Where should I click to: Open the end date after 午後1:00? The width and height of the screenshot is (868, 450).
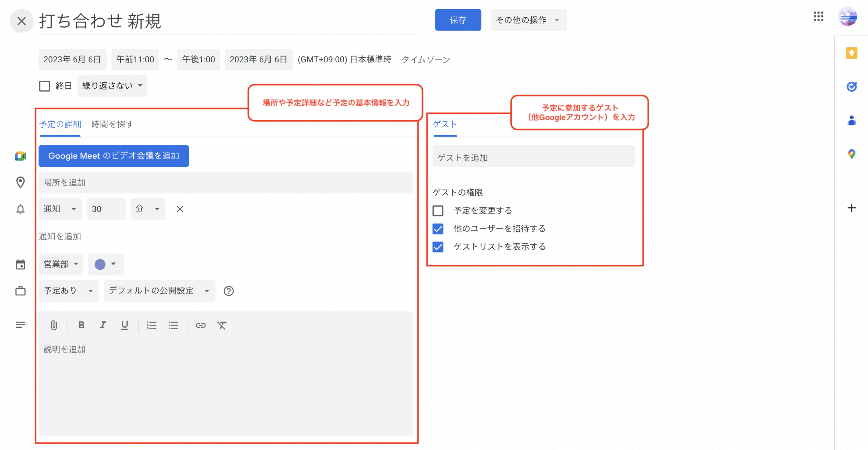tap(258, 60)
